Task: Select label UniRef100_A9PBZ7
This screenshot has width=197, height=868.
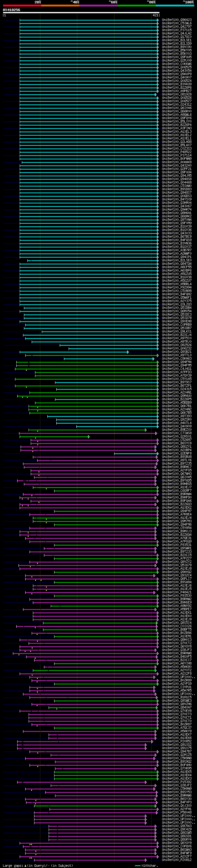Action: point(177,91)
